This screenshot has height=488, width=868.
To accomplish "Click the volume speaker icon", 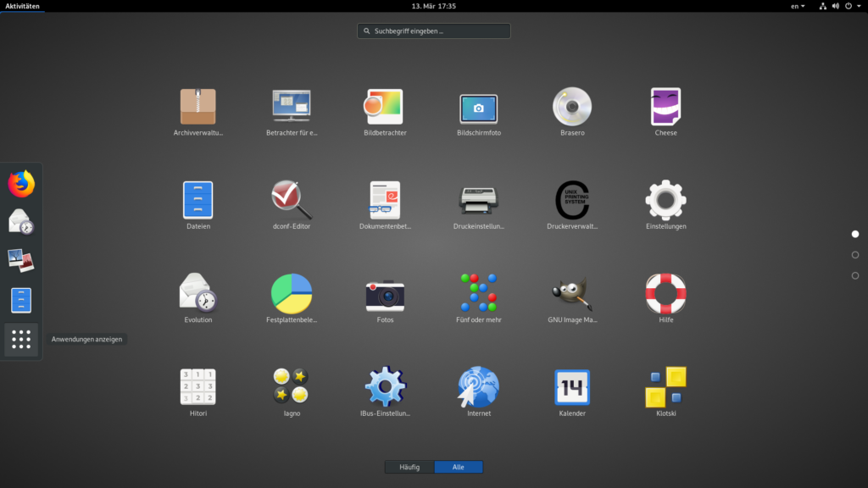I will (835, 6).
